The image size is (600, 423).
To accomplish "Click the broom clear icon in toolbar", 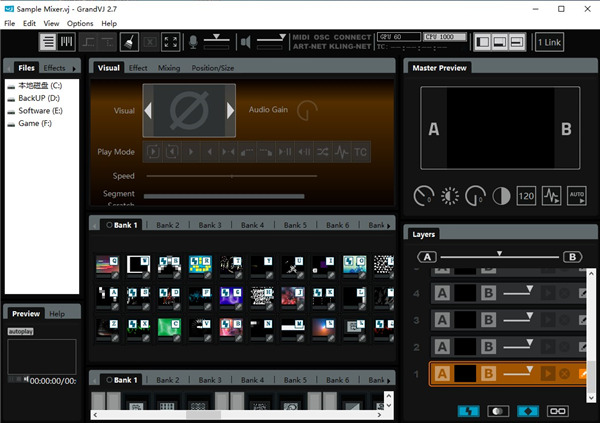I will 130,42.
